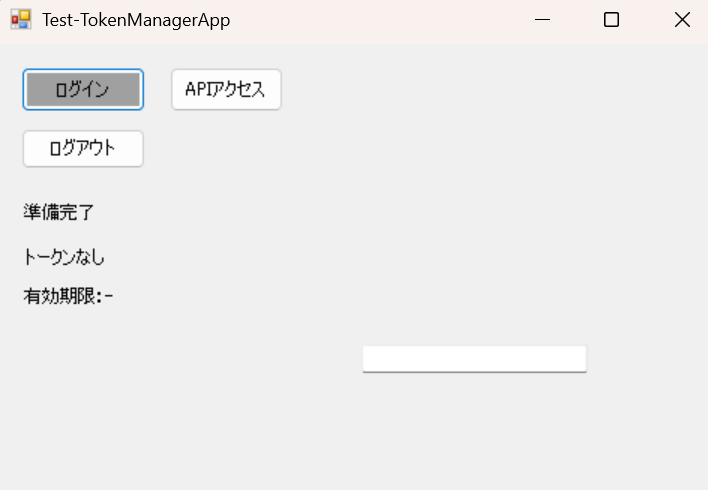The image size is (708, 490).
Task: Click the Test-TokenManagerApp window title
Action: 136,20
